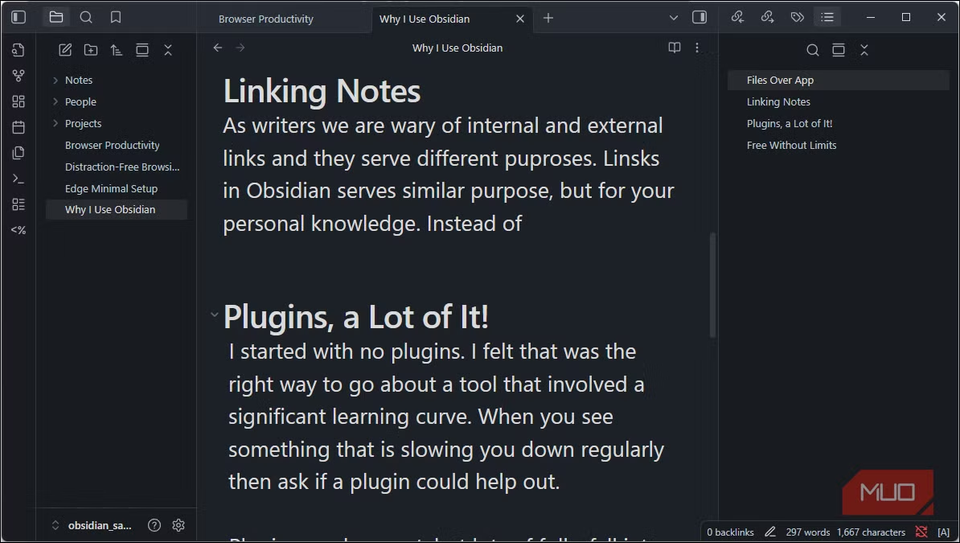Collapse all folders in file explorer
The width and height of the screenshot is (960, 543).
(168, 50)
